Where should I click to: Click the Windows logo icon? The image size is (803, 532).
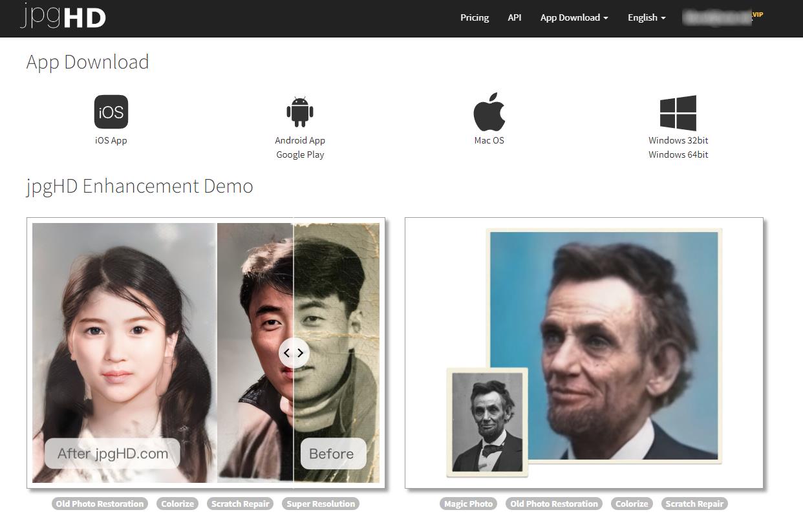pos(678,113)
